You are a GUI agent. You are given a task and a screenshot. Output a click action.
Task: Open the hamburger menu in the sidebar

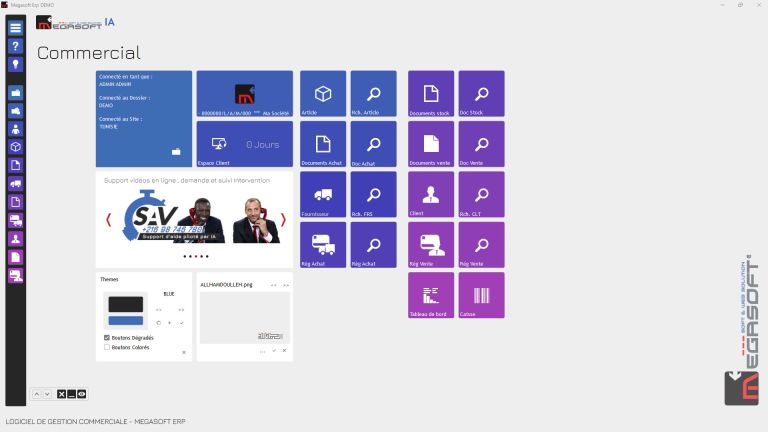(16, 28)
